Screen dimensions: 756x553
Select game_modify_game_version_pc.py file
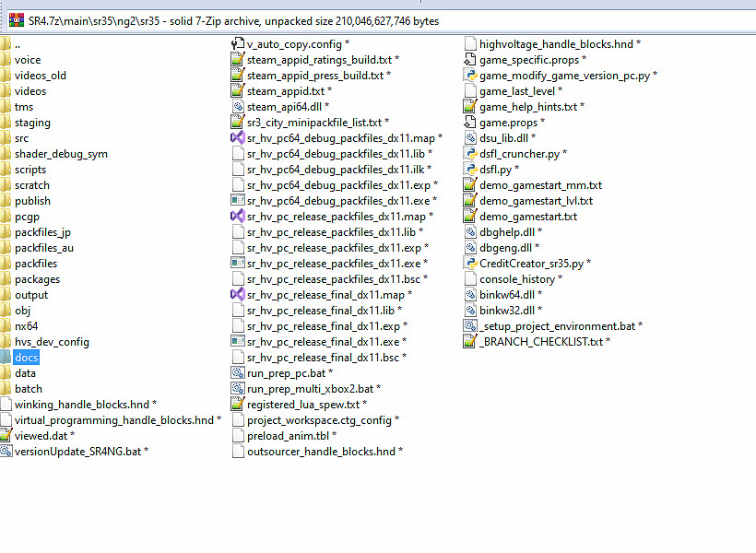(568, 76)
